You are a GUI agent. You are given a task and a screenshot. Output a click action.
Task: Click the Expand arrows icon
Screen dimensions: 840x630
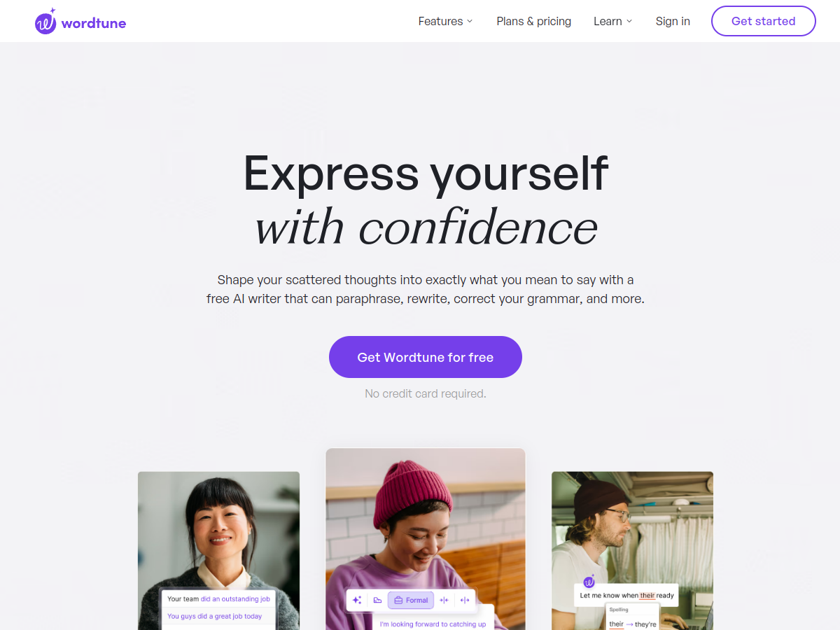point(465,600)
